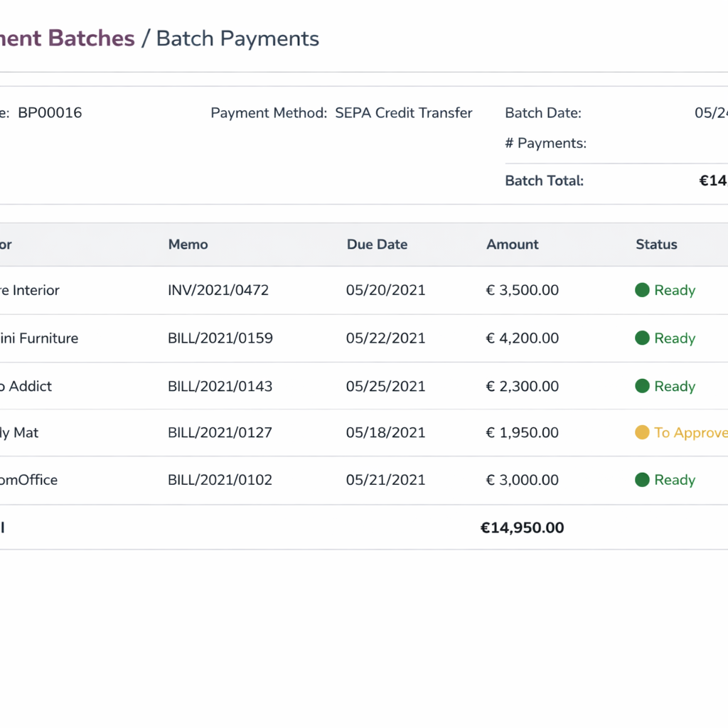Image resolution: width=728 pixels, height=728 pixels.
Task: Click the Batch Date label
Action: pos(542,113)
